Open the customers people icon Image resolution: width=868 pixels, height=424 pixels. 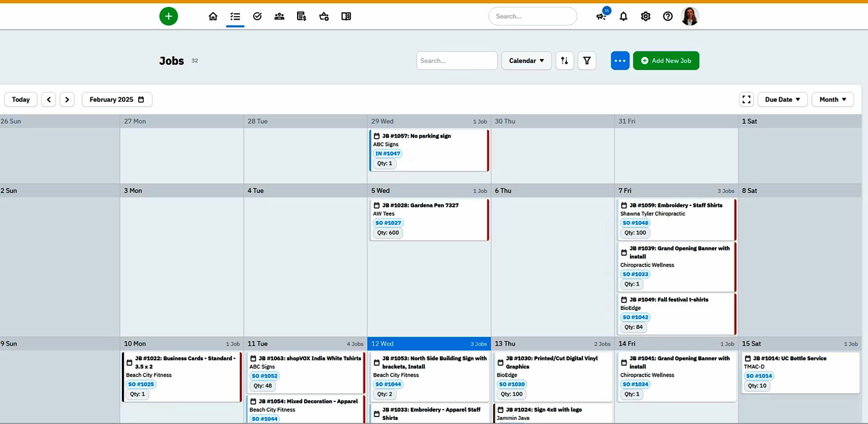(x=279, y=16)
